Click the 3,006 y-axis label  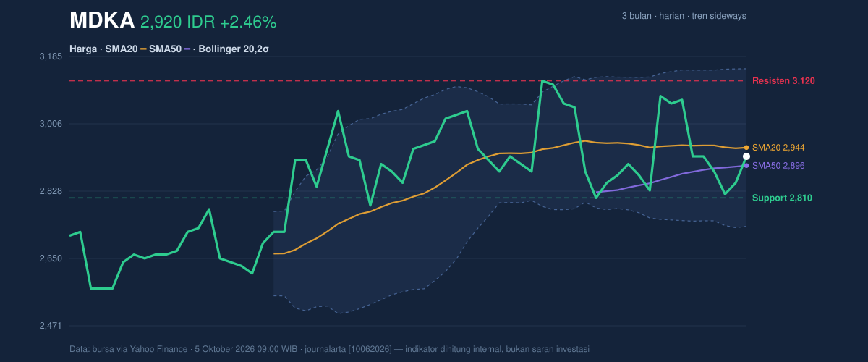(x=50, y=124)
